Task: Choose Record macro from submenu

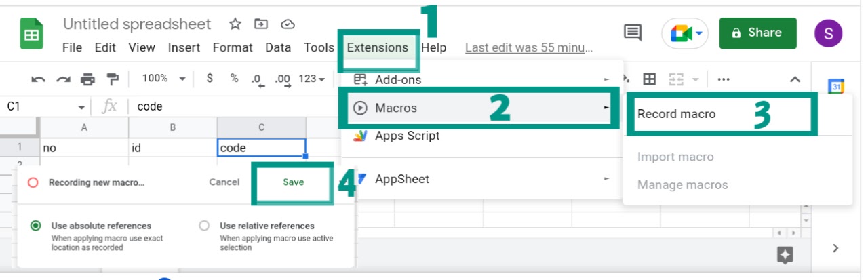Action: (724, 114)
